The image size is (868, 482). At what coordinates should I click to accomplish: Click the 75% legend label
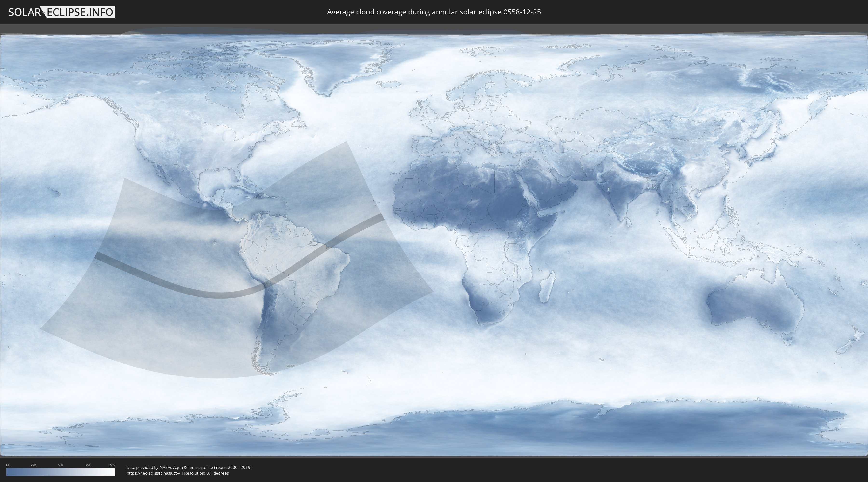click(88, 465)
